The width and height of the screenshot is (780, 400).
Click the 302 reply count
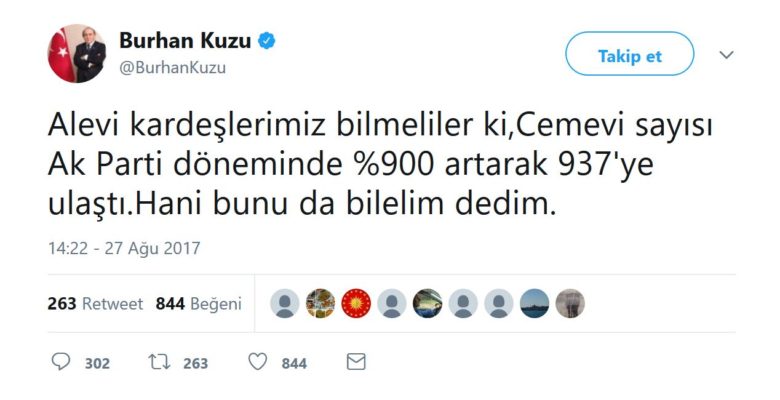coord(97,364)
